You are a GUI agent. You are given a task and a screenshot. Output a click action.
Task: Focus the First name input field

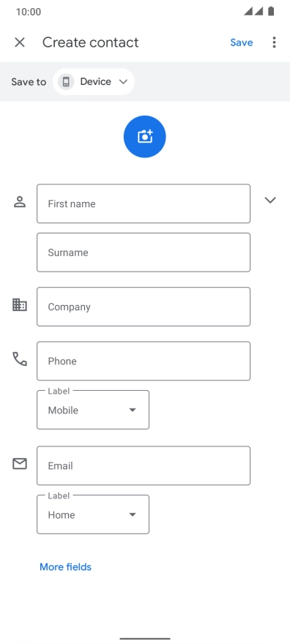click(x=144, y=203)
